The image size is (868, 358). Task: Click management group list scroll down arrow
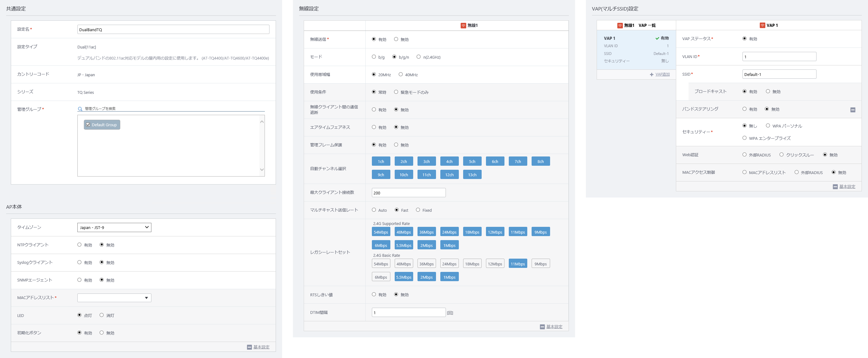[x=262, y=169]
